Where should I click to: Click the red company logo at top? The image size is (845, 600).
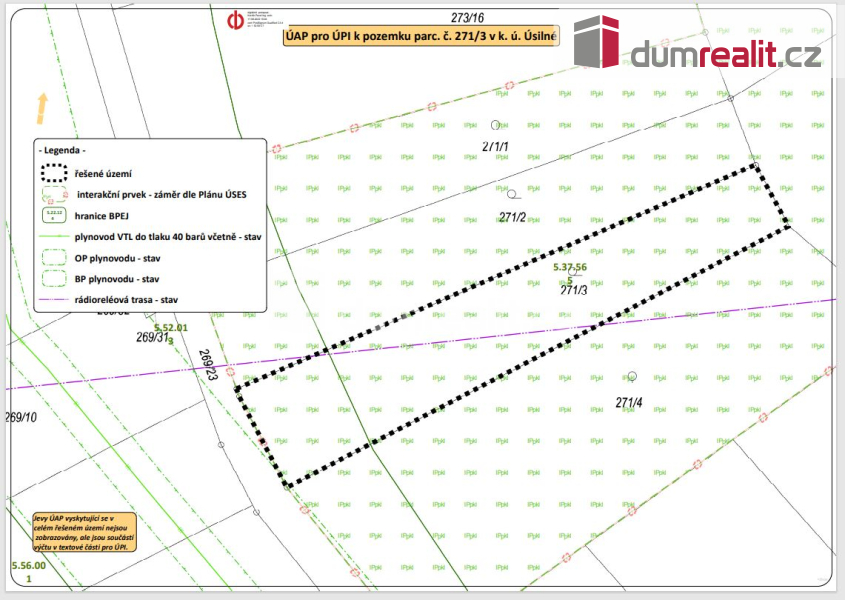coord(236,23)
